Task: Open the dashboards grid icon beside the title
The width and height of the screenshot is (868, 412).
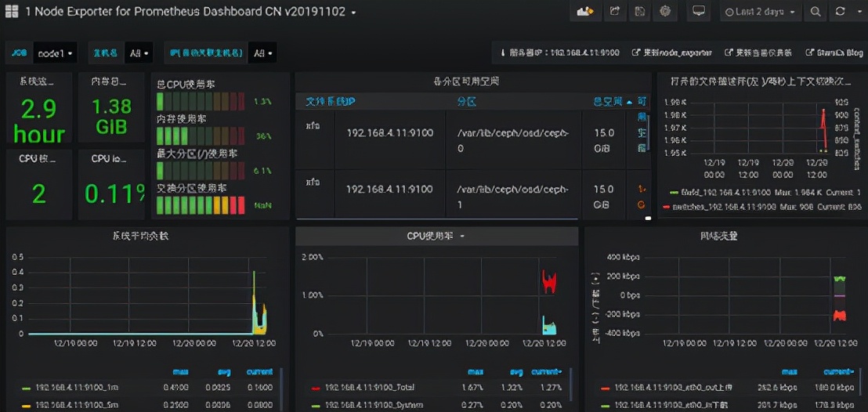Action: tap(11, 12)
